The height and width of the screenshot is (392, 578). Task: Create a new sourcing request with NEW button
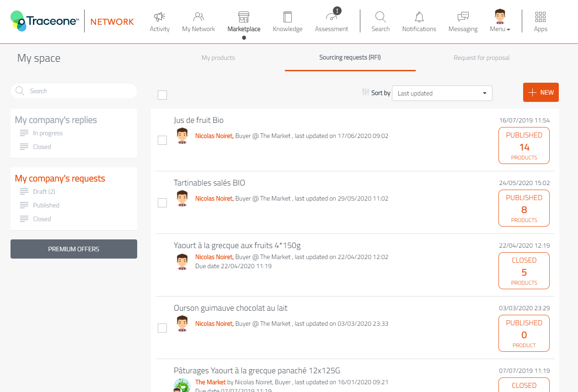[x=541, y=92]
